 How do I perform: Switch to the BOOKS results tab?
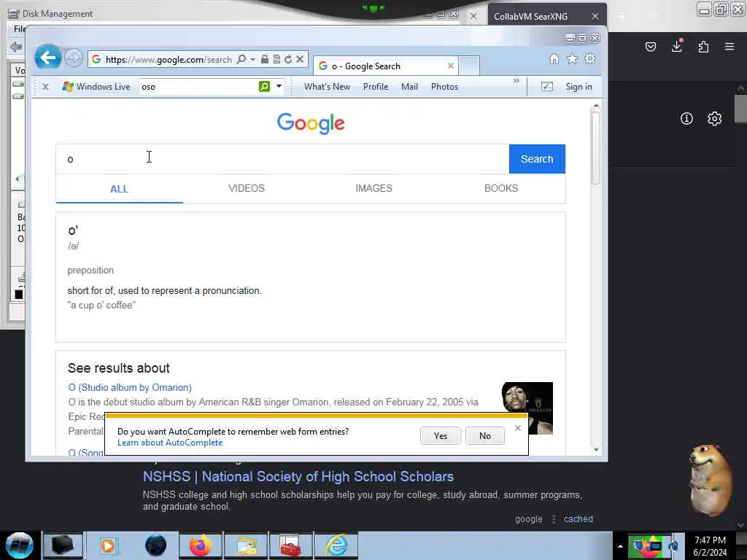(501, 188)
